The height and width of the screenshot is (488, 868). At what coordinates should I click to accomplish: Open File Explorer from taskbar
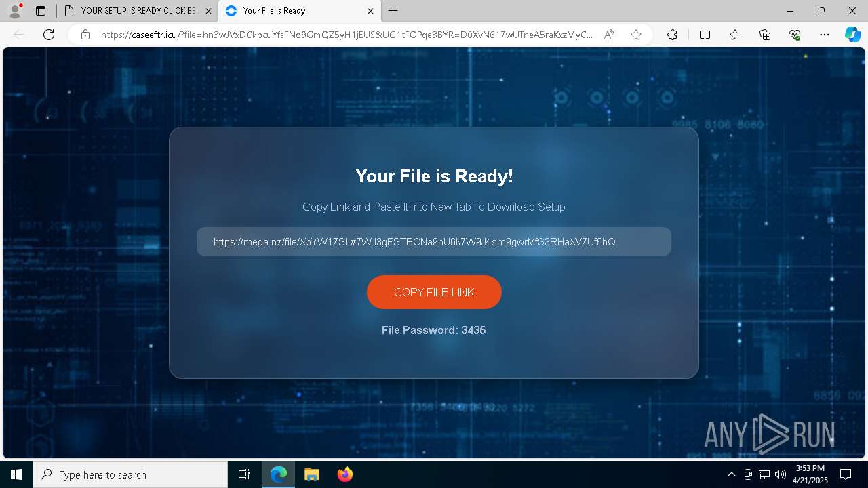coord(311,474)
